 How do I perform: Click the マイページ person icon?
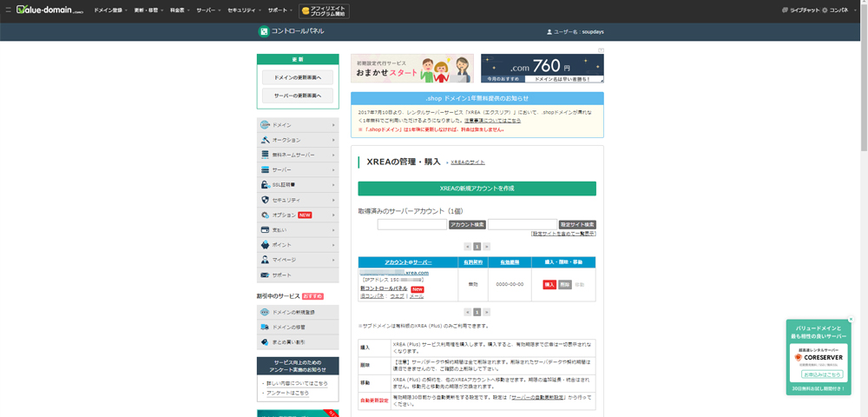[x=265, y=260]
